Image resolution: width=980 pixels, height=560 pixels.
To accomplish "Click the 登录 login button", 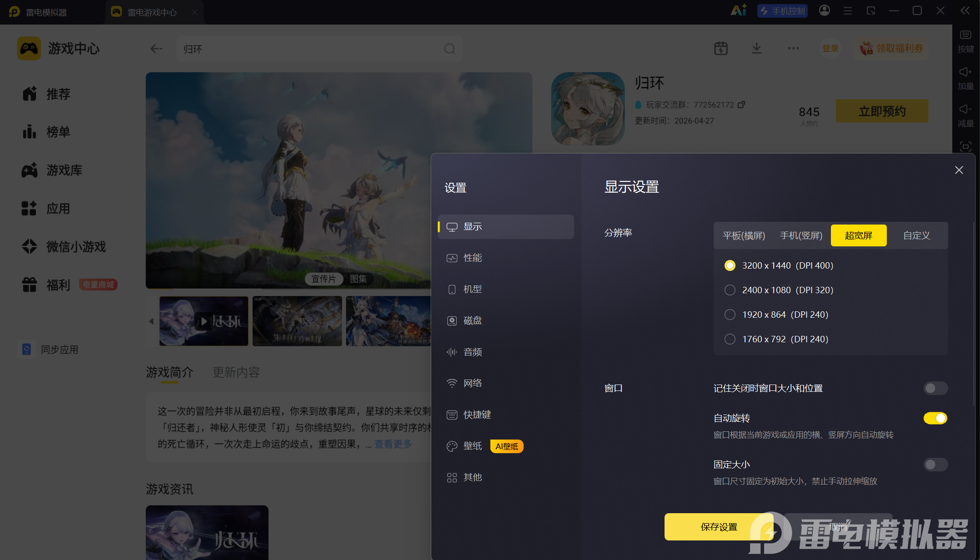I will click(x=830, y=48).
